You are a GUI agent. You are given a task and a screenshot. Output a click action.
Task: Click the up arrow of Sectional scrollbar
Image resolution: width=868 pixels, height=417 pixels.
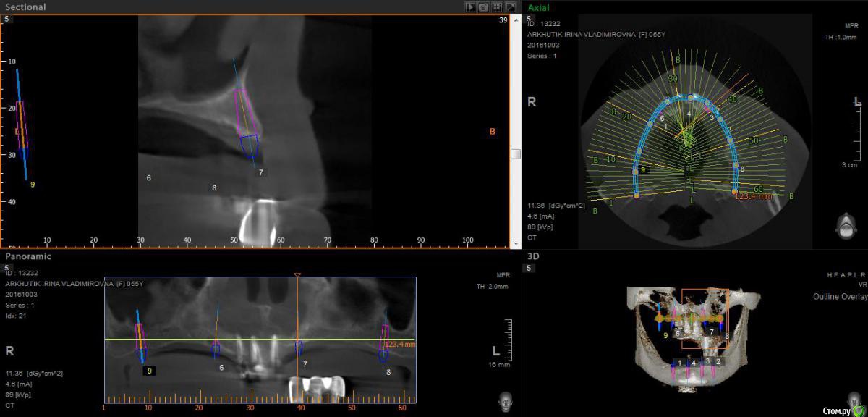(515, 20)
